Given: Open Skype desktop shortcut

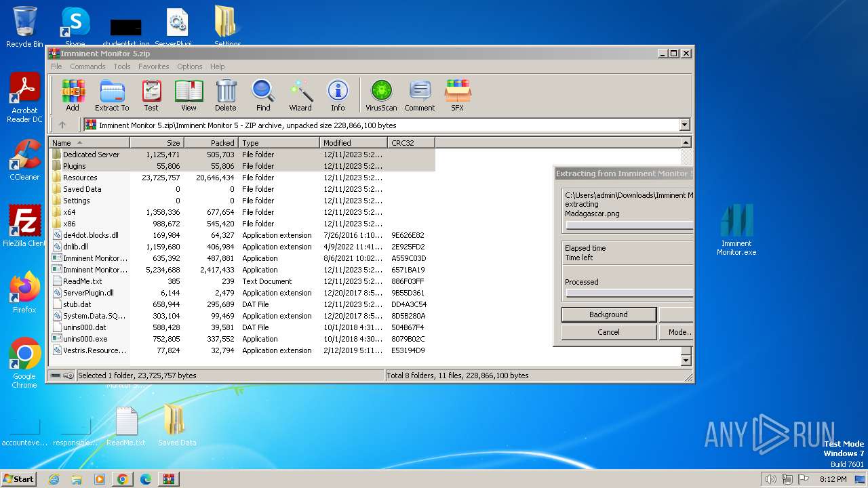Looking at the screenshot, I should pos(75,26).
